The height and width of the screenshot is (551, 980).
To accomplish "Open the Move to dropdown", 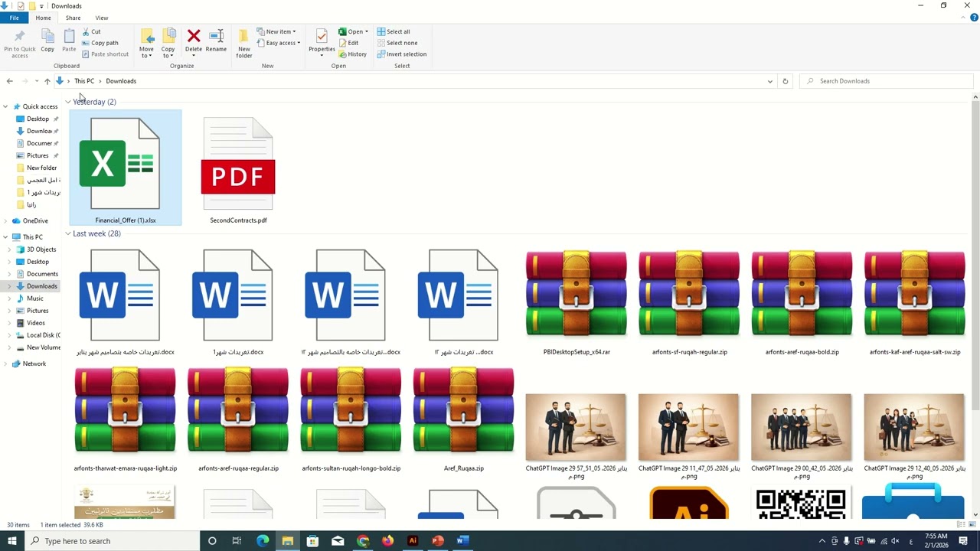I will tap(146, 44).
